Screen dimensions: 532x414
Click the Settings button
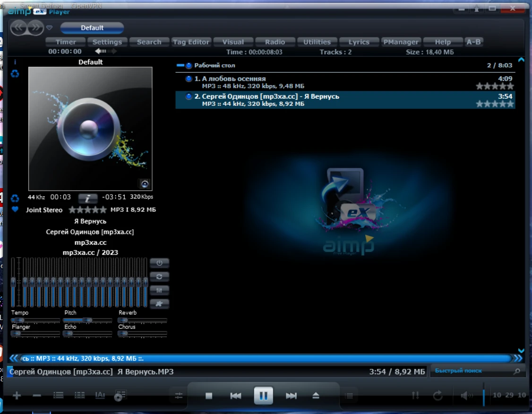coord(107,42)
